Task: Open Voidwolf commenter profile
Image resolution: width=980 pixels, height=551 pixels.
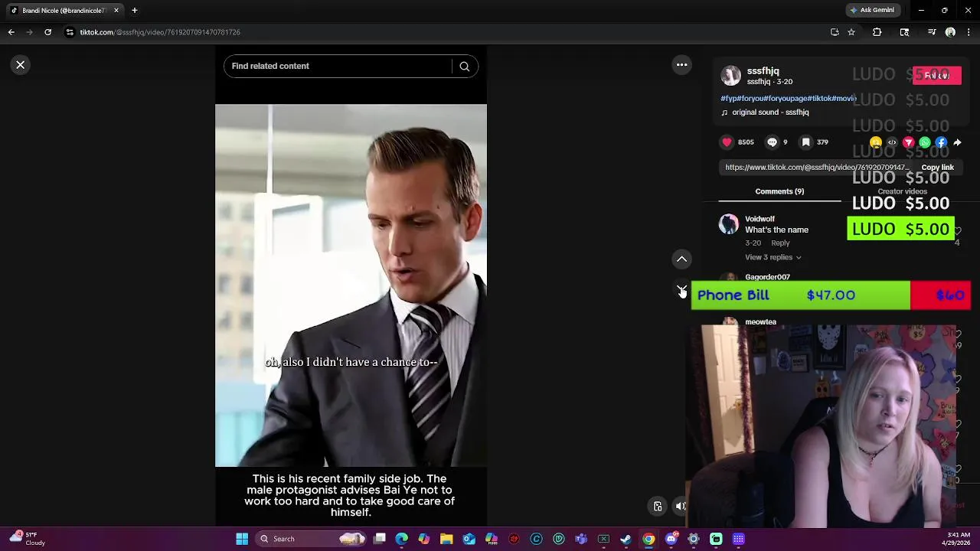Action: (759, 219)
